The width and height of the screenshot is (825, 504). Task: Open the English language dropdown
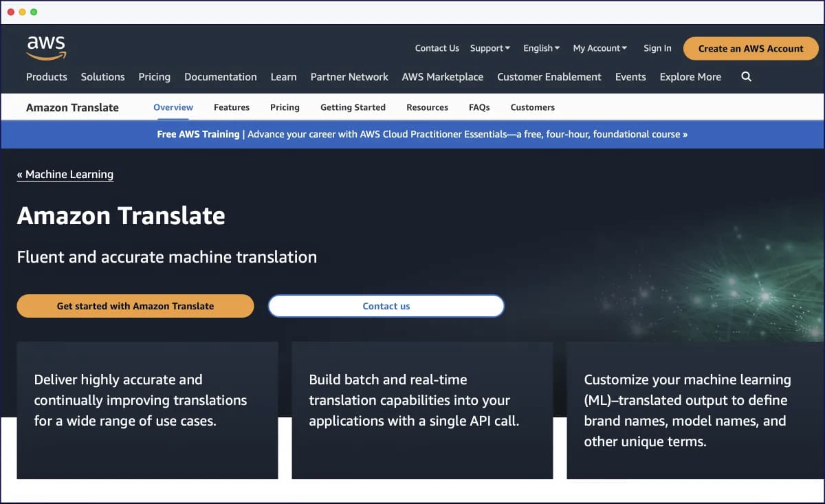tap(541, 48)
